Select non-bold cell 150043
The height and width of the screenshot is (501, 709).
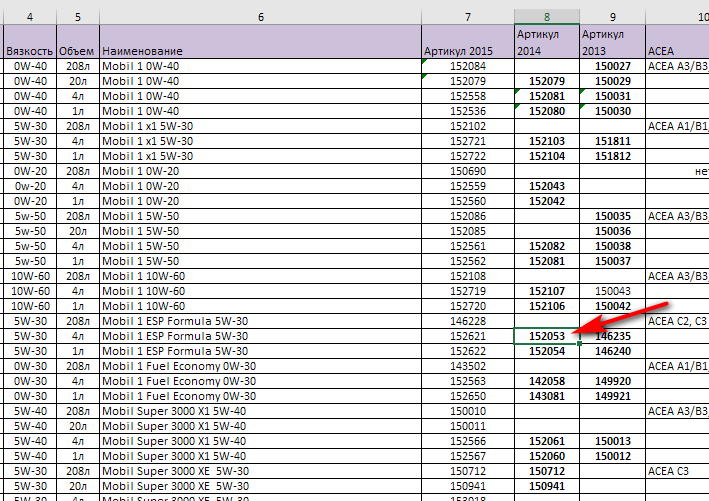(x=612, y=291)
